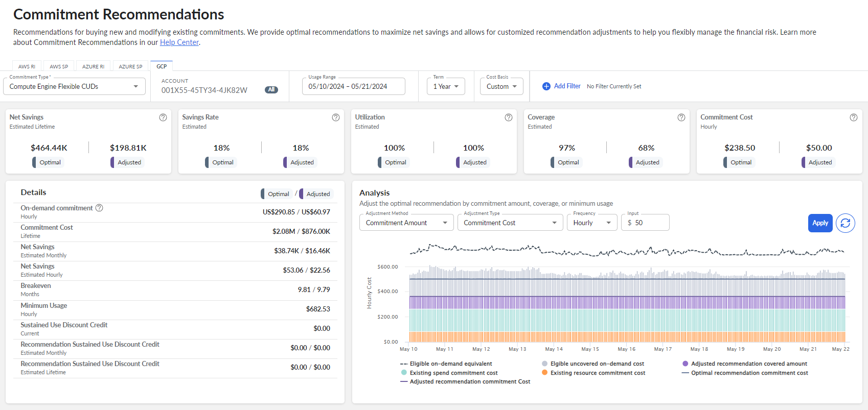Viewport: 868px width, 410px height.
Task: Click the purple Adjusted recommendation legend swatch
Action: click(686, 364)
